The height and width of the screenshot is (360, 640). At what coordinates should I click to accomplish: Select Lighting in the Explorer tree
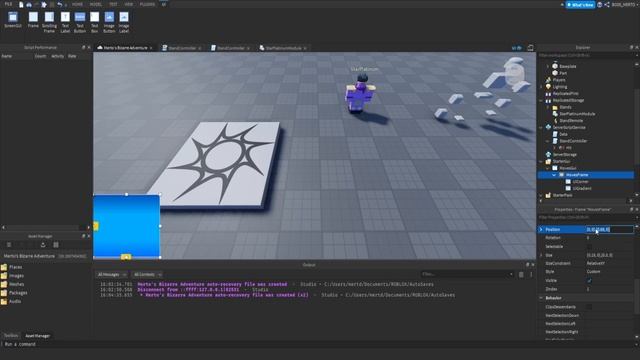click(x=560, y=87)
